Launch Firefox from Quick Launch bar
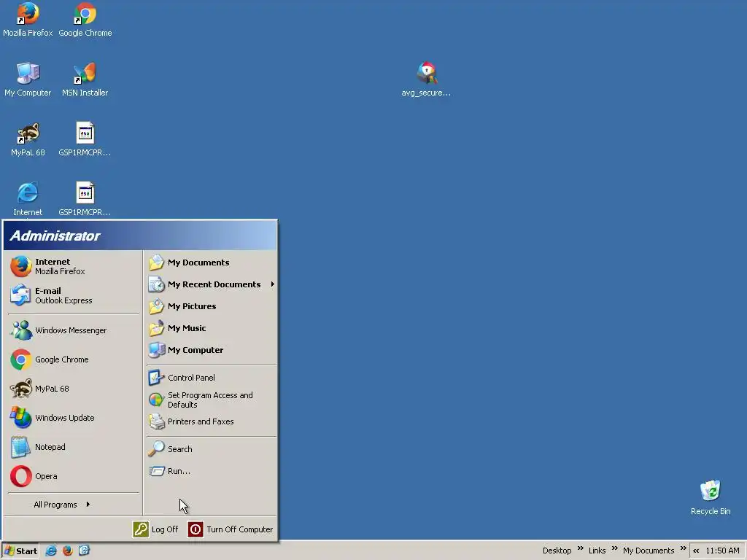747x560 pixels. 68,551
